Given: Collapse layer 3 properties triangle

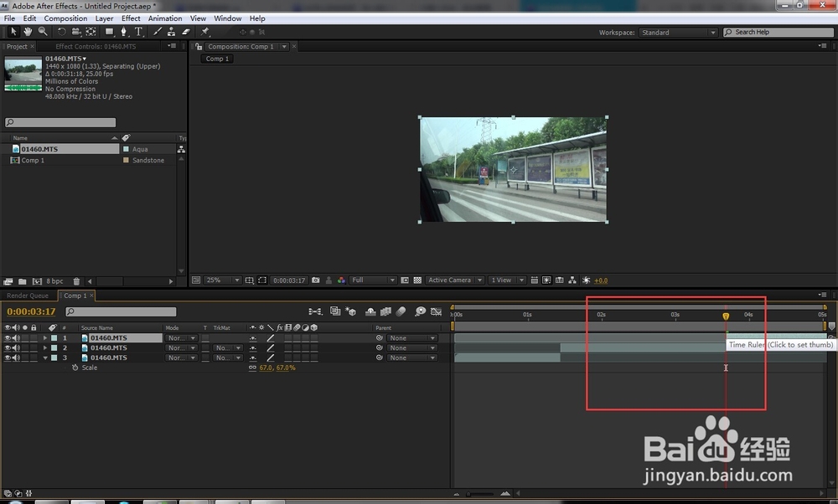Looking at the screenshot, I should (44, 358).
